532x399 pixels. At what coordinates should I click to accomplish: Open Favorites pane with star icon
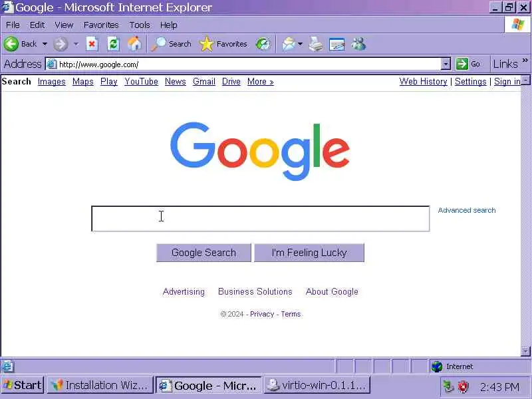(x=207, y=44)
